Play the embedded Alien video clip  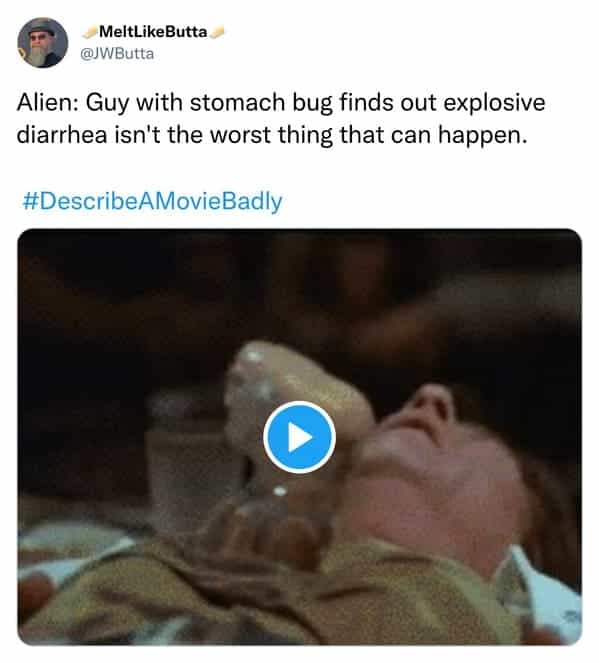click(x=299, y=437)
